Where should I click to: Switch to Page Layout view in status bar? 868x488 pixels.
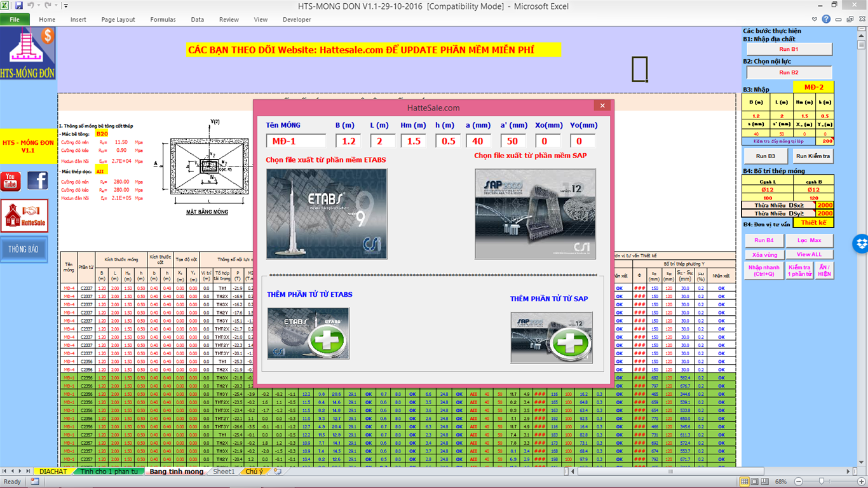(x=756, y=482)
